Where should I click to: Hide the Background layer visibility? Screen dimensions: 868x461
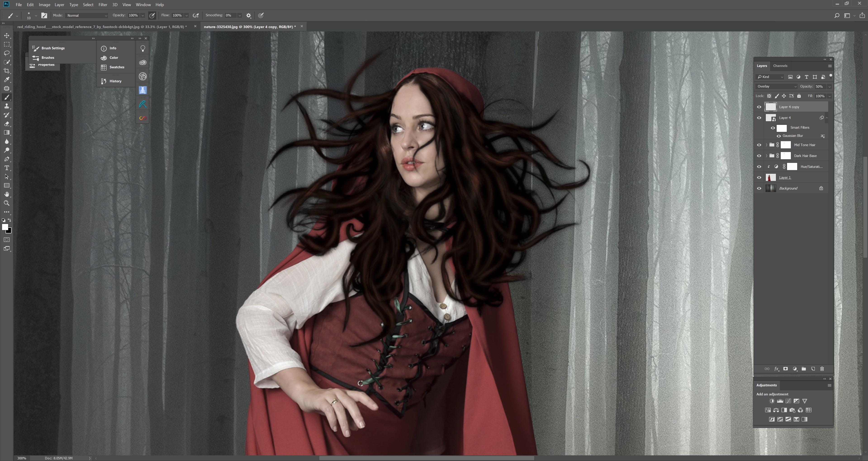tap(759, 188)
